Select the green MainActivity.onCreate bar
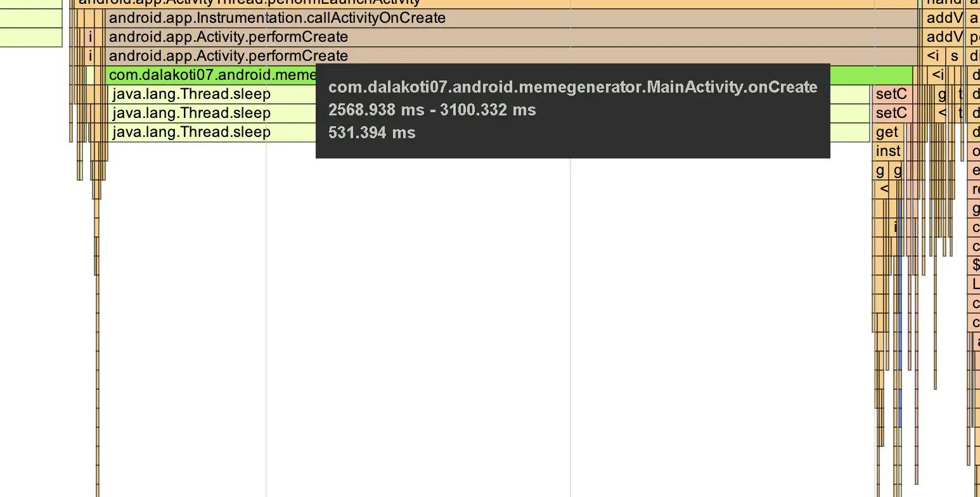Screen dimensions: 980x497 (209, 75)
